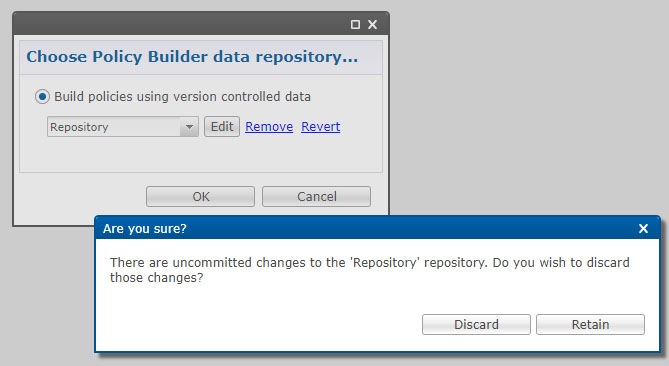Discard the uncommitted repository changes
The image size is (669, 366).
(x=476, y=325)
